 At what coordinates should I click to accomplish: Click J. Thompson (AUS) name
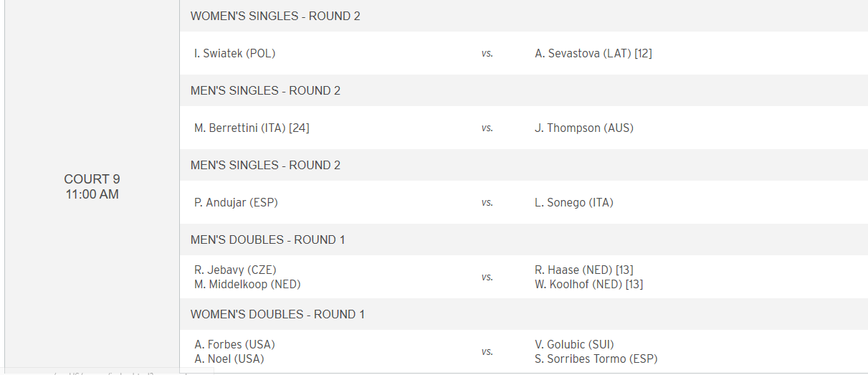583,128
